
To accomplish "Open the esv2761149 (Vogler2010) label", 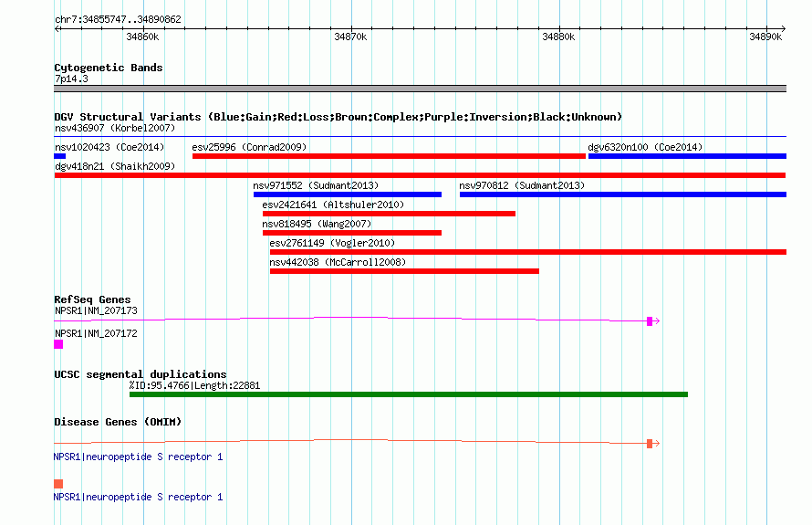I will 332,243.
